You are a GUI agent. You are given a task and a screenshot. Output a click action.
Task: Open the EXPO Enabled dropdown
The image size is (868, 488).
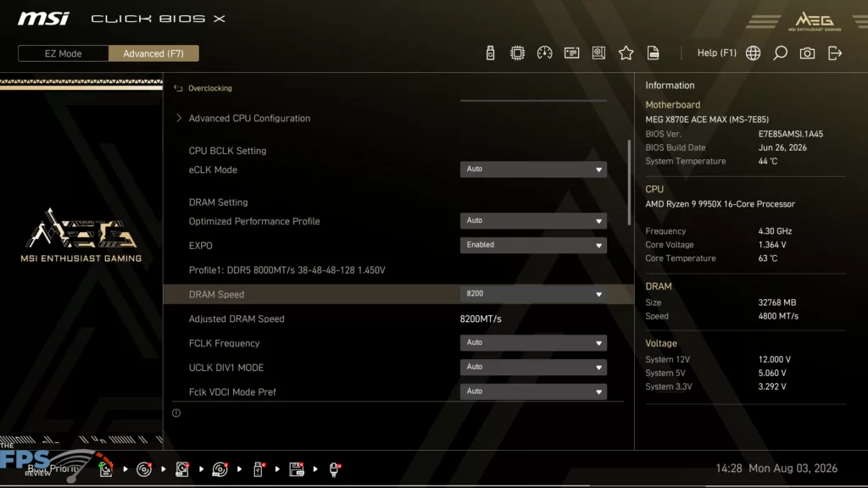[533, 245]
